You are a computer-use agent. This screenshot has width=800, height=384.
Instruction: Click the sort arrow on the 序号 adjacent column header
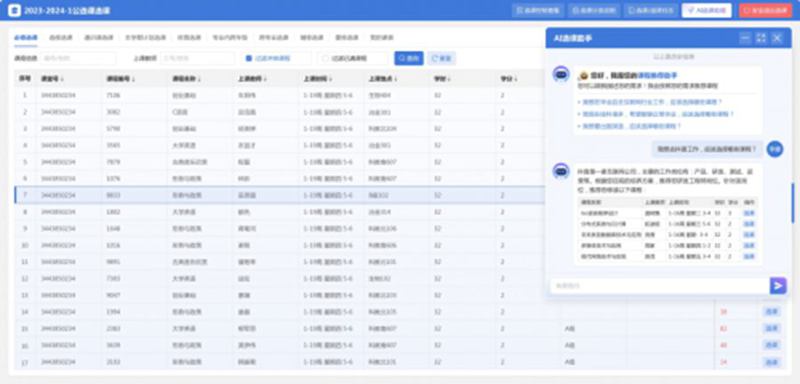(62, 79)
